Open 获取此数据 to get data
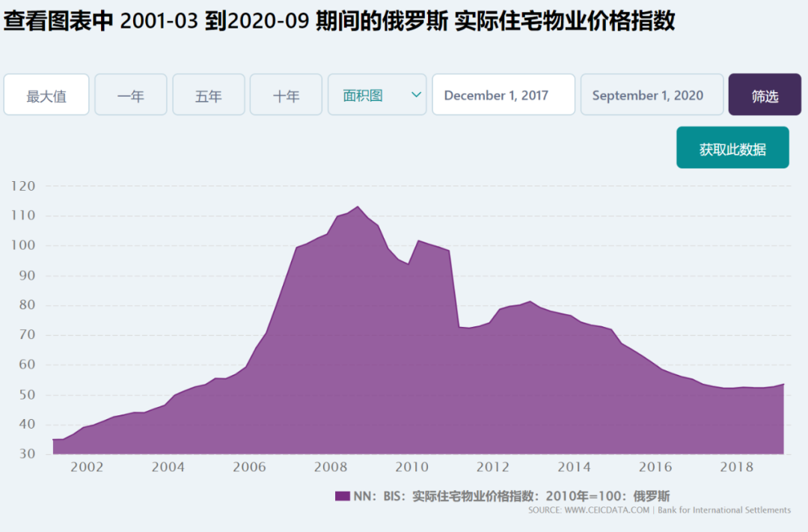Screen dimensions: 808x532 click(732, 147)
